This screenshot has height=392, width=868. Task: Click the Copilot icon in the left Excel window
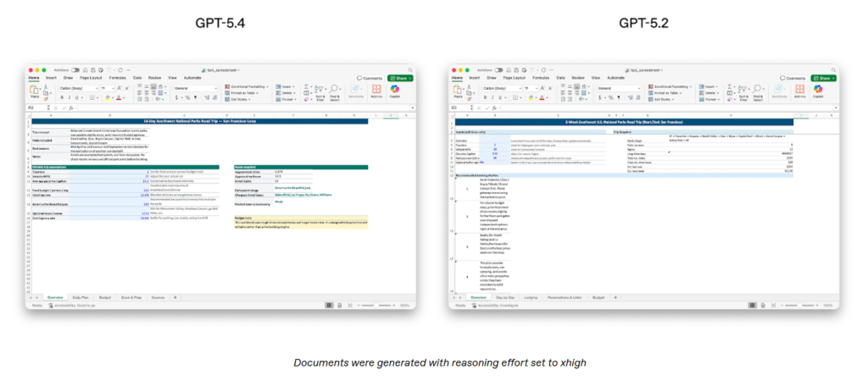[395, 91]
